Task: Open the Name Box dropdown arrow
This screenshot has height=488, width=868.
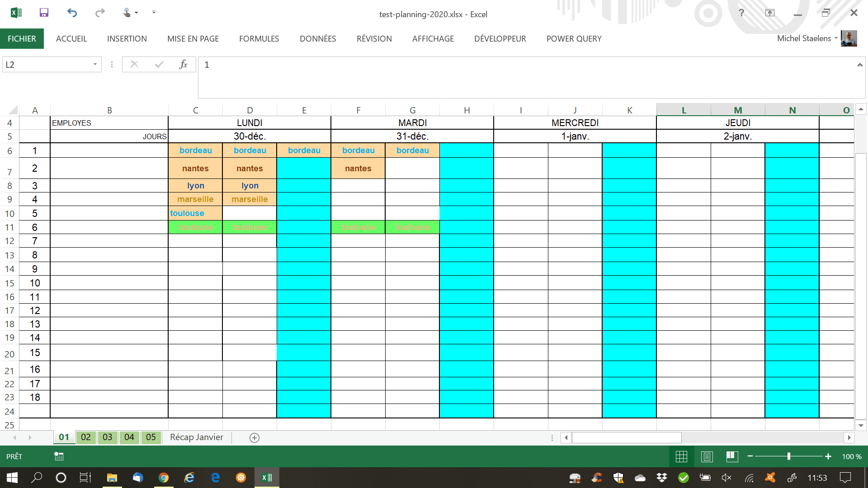Action: click(95, 64)
